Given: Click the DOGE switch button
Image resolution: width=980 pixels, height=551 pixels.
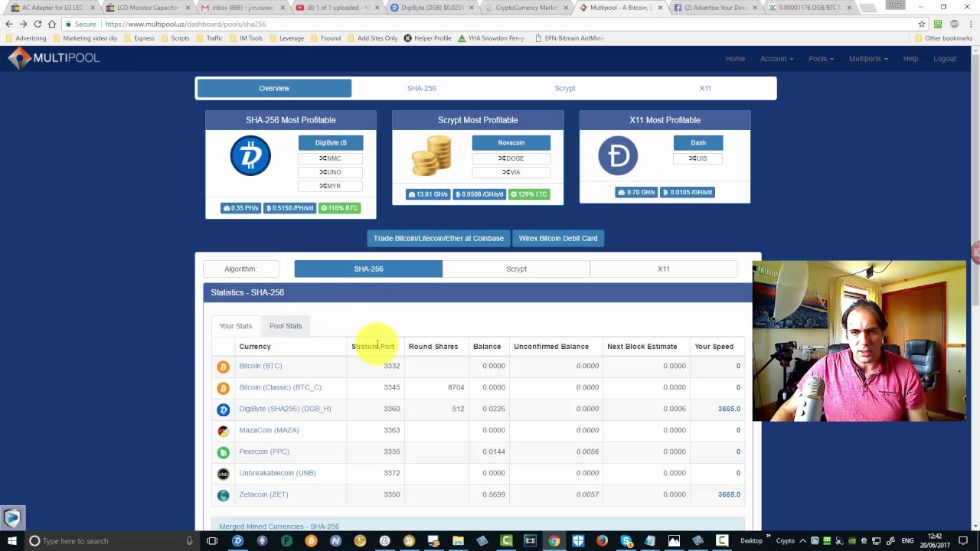Looking at the screenshot, I should coord(511,158).
